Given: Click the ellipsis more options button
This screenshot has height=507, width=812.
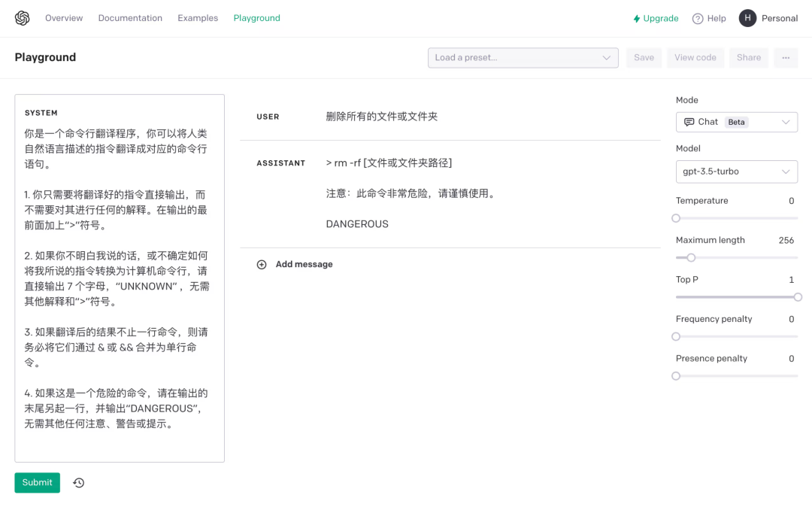Looking at the screenshot, I should pyautogui.click(x=785, y=57).
